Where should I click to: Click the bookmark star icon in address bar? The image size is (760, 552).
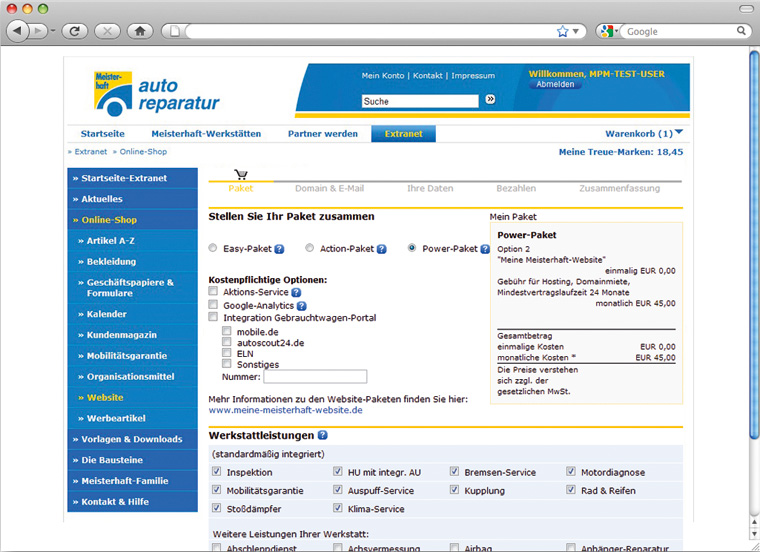[x=563, y=31]
